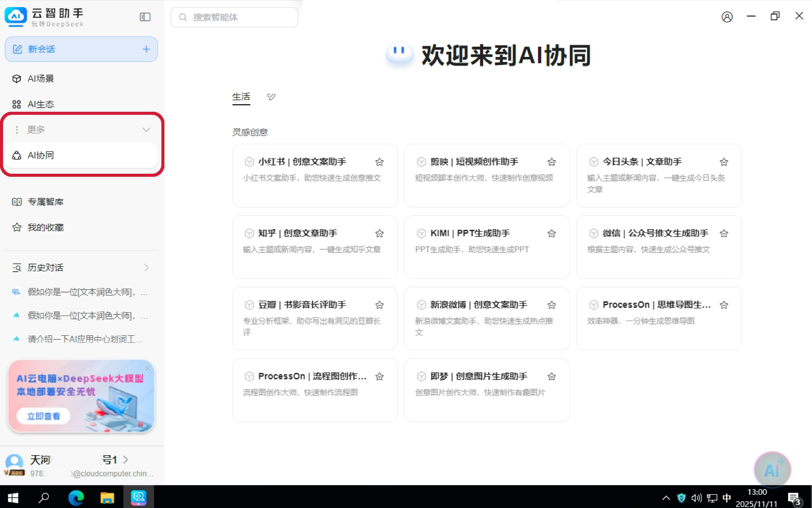812x508 pixels.
Task: Collapse the sidebar with the panel icon
Action: coord(145,17)
